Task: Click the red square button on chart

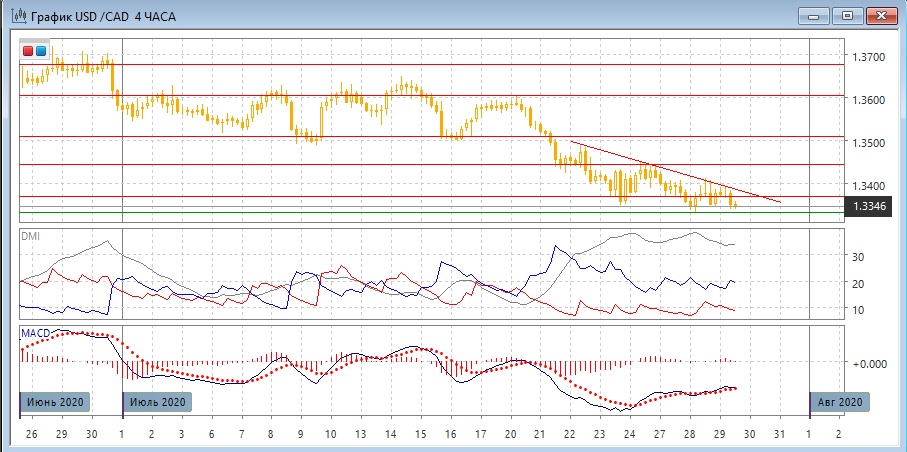Action: (x=28, y=51)
